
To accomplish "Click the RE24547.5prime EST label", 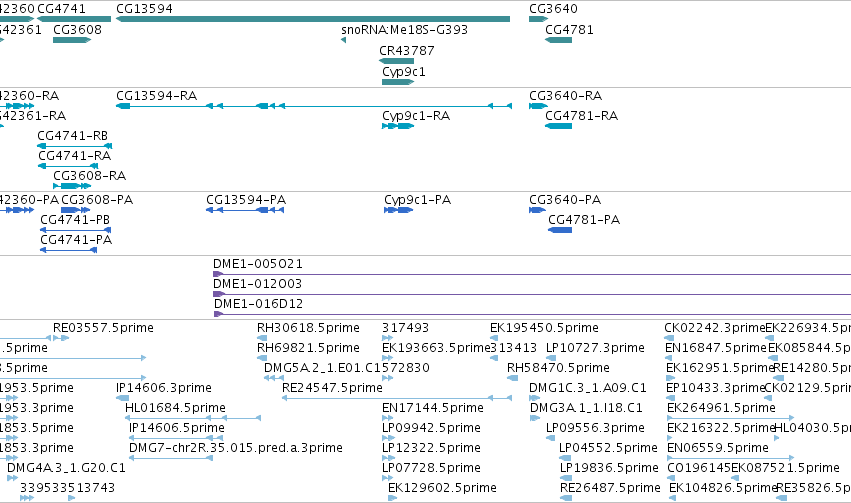I will click(333, 388).
